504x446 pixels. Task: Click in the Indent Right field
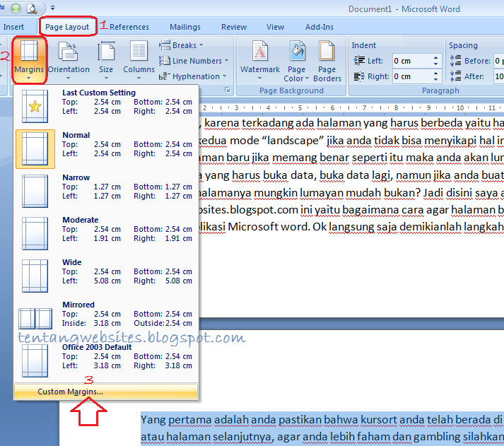coord(412,76)
